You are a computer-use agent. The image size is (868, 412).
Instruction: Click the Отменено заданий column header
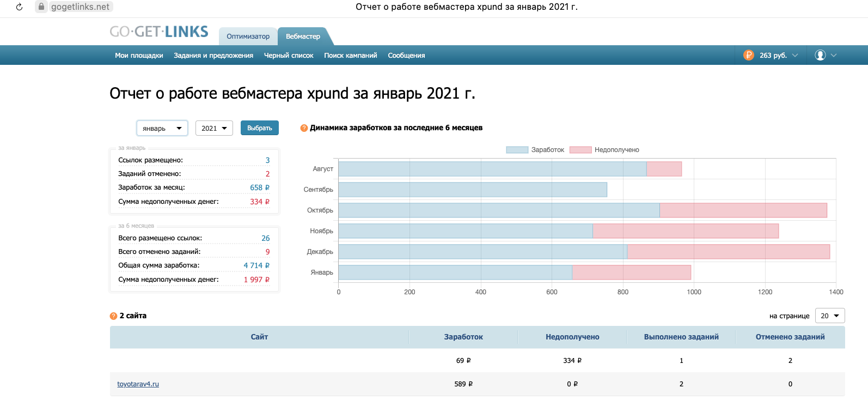point(790,337)
